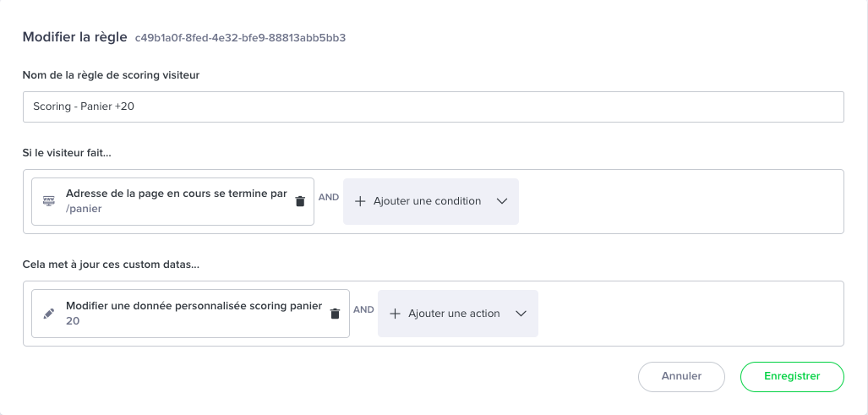Open the 'Adresse de la page en cours' condition

pyautogui.click(x=172, y=201)
